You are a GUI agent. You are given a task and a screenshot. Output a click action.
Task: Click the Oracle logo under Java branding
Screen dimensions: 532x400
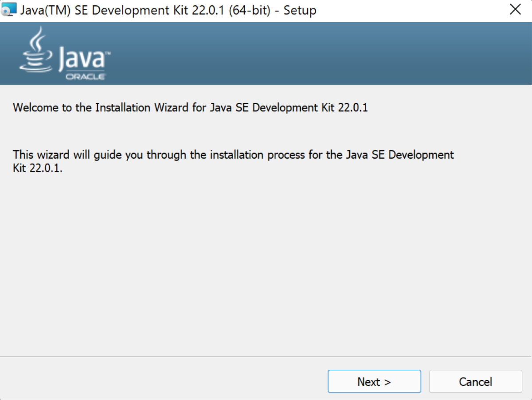click(86, 76)
